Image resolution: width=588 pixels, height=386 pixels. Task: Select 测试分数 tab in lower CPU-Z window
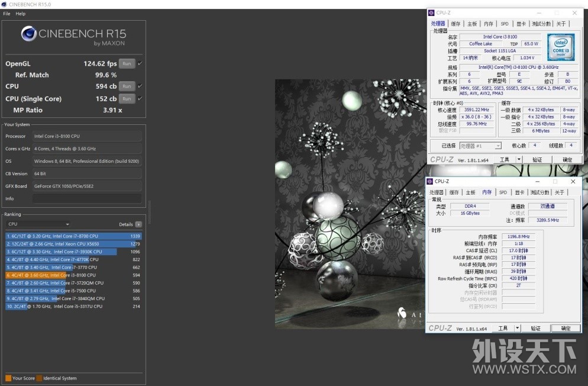click(x=540, y=192)
